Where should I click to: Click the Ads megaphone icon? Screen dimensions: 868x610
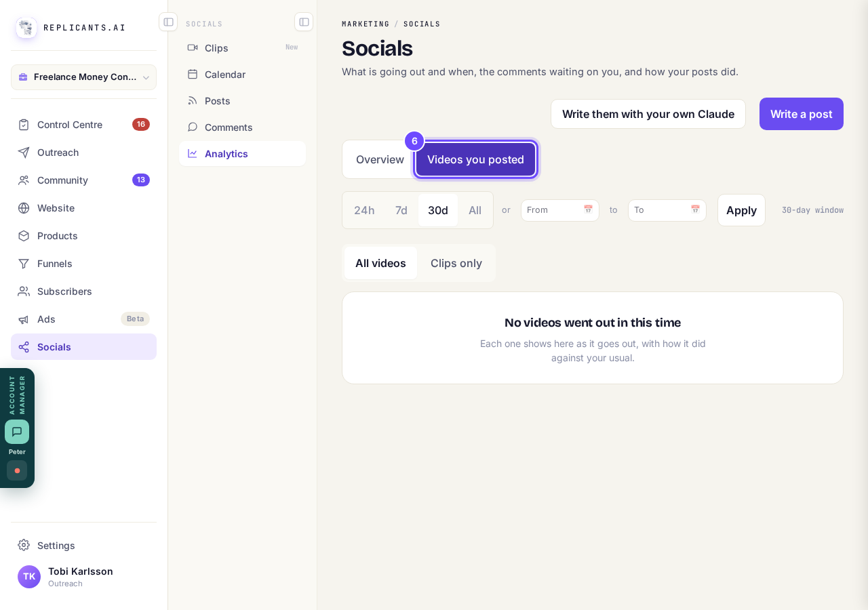tap(24, 319)
